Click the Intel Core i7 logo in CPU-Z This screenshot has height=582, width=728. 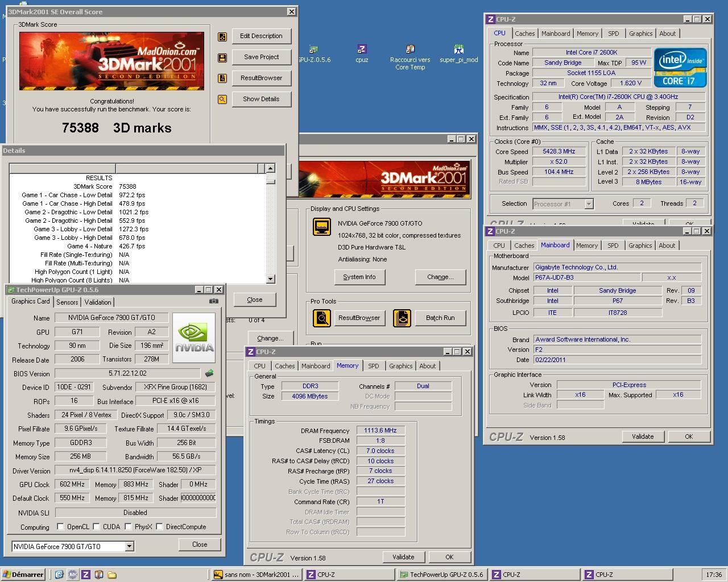[680, 68]
